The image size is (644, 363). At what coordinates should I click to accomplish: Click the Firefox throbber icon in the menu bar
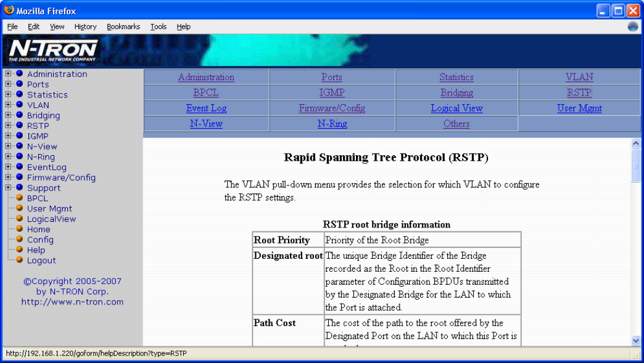pos(633,27)
